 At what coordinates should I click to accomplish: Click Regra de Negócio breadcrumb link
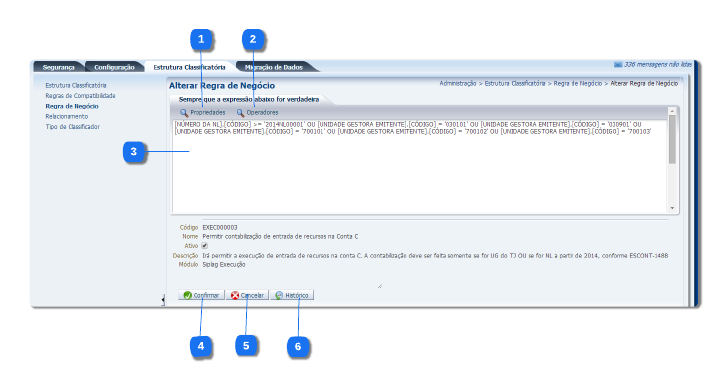pos(578,84)
